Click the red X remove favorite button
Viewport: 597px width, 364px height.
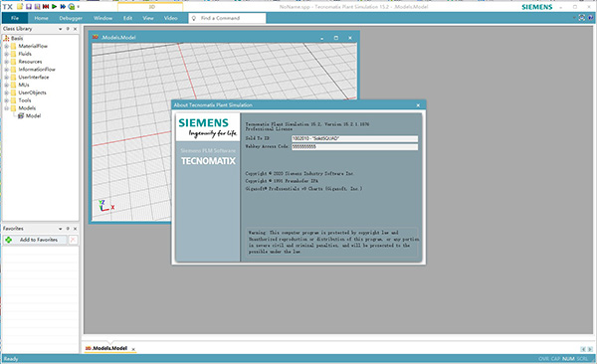click(73, 240)
